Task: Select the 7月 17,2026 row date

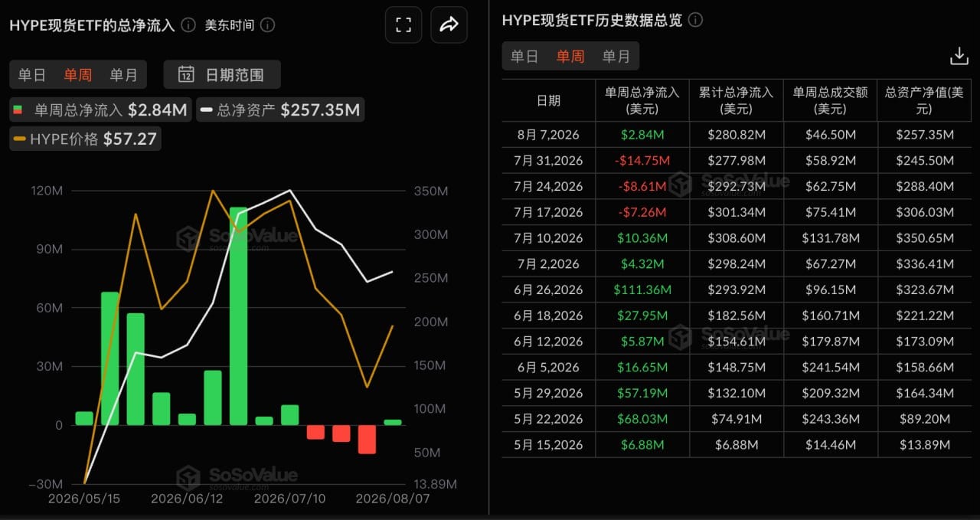Action: (x=548, y=212)
